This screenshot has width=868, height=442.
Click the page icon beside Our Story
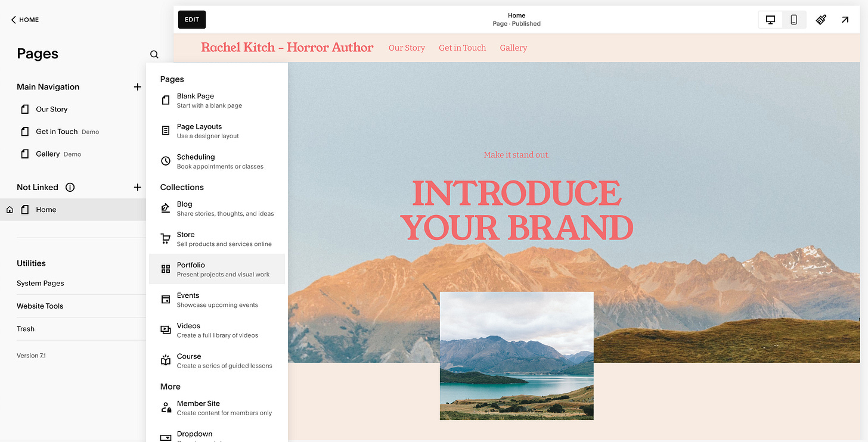click(x=25, y=109)
